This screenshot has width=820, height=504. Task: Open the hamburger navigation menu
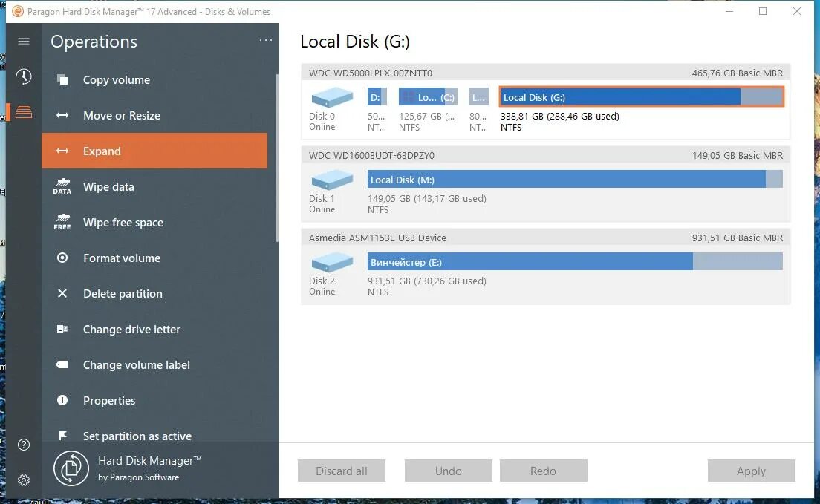click(x=24, y=42)
